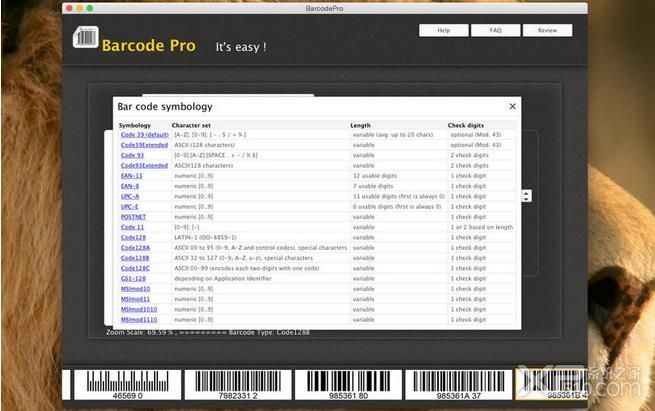Click the Barcode Pro logo icon

click(86, 37)
